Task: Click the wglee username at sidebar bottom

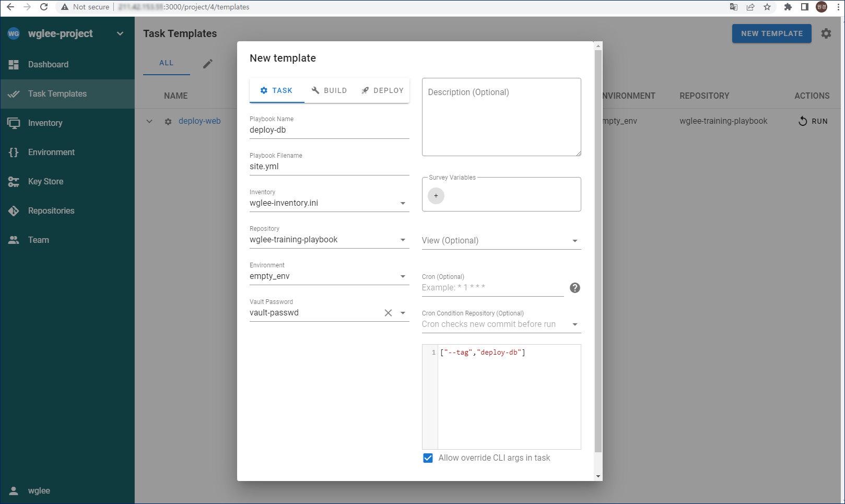Action: (x=39, y=491)
